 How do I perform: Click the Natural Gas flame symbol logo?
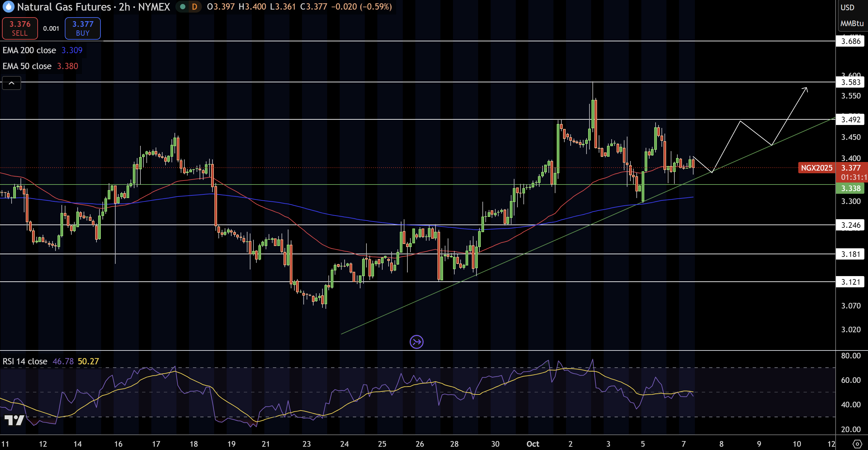[8, 6]
